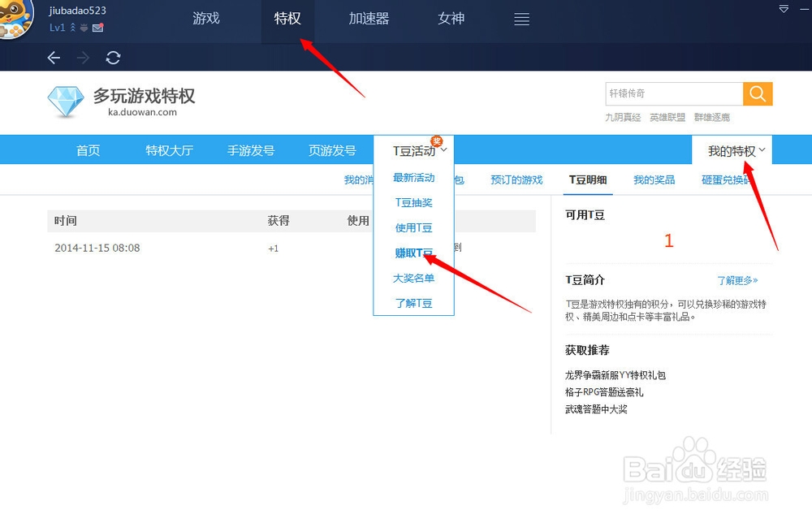Click the 英雄联盟 hot search link
The height and width of the screenshot is (523, 812).
coord(667,118)
